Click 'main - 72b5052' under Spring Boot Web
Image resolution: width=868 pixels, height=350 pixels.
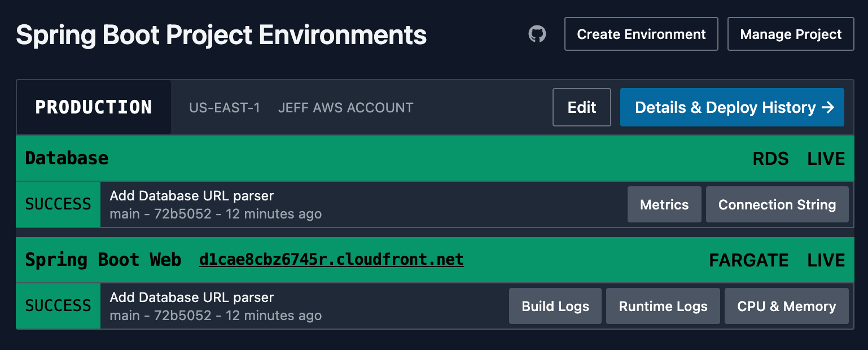point(160,316)
